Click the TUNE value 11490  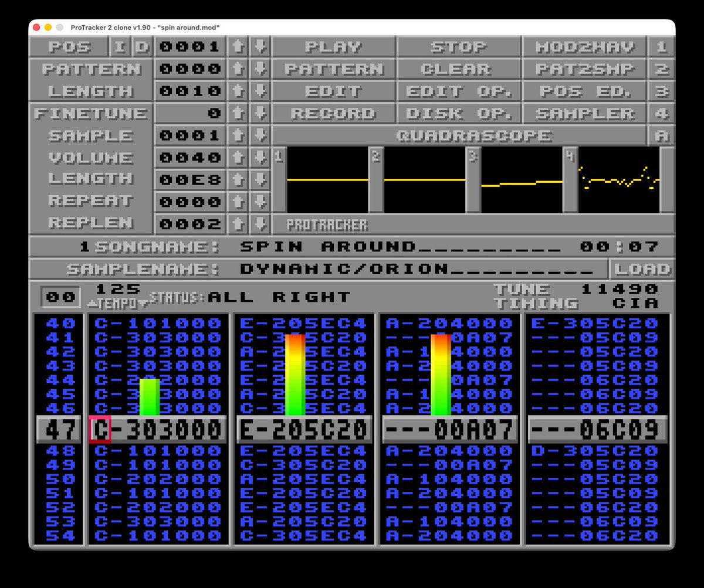[x=620, y=289]
